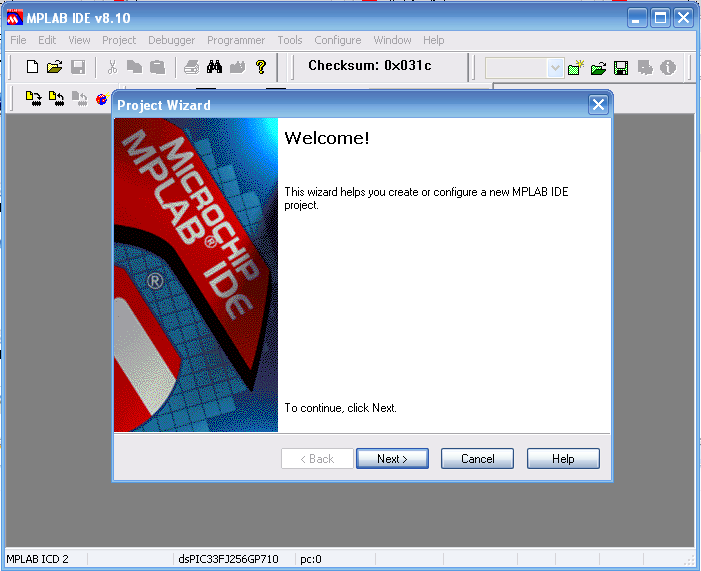Maximize the MPLAB IDE window
This screenshot has height=571, width=701.
point(660,18)
